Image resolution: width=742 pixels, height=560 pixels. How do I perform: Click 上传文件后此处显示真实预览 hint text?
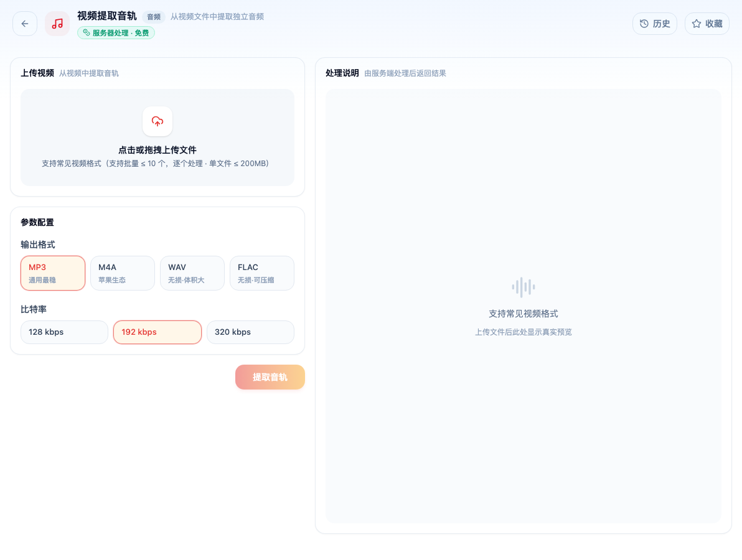pyautogui.click(x=524, y=332)
